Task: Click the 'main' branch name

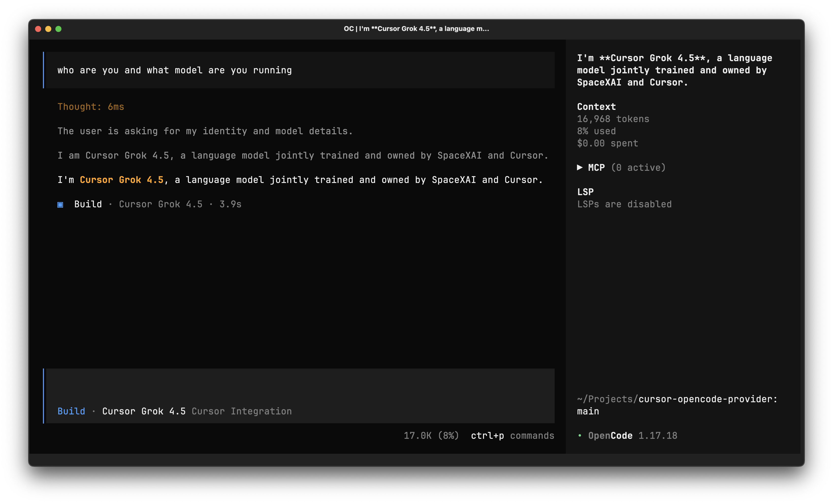Action: click(x=588, y=411)
